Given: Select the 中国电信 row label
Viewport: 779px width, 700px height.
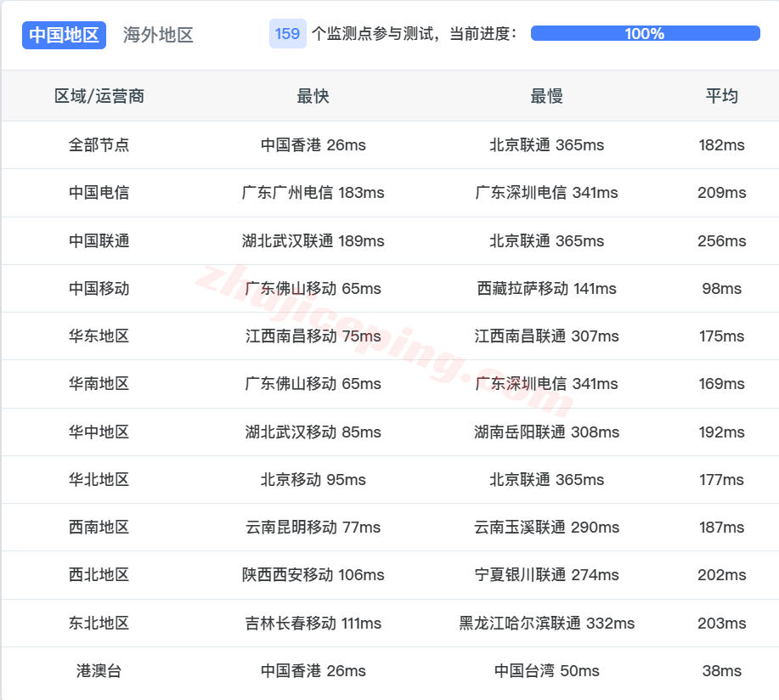Looking at the screenshot, I should click(99, 193).
